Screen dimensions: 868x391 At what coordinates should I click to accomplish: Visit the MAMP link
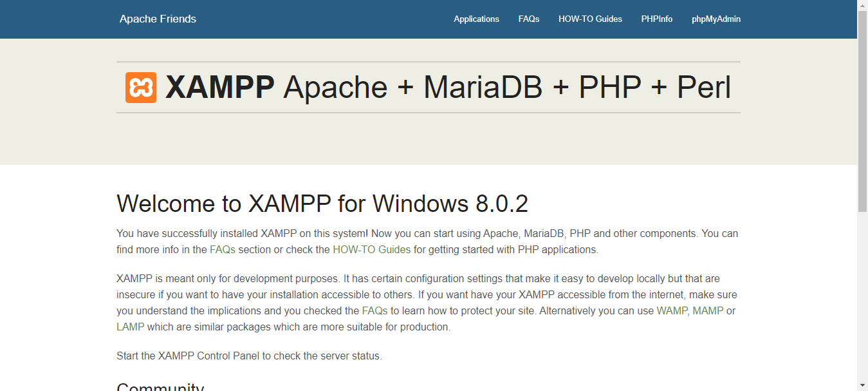708,310
